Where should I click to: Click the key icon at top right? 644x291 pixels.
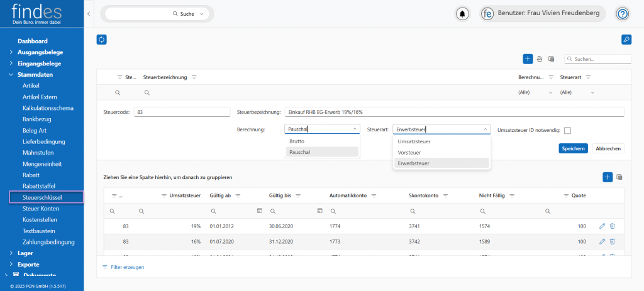626,40
